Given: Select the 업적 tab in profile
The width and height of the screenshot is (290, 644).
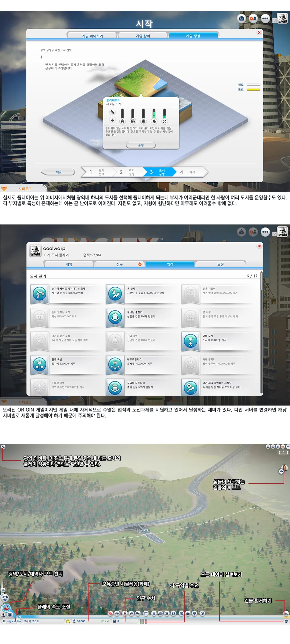Looking at the screenshot, I should tap(170, 264).
